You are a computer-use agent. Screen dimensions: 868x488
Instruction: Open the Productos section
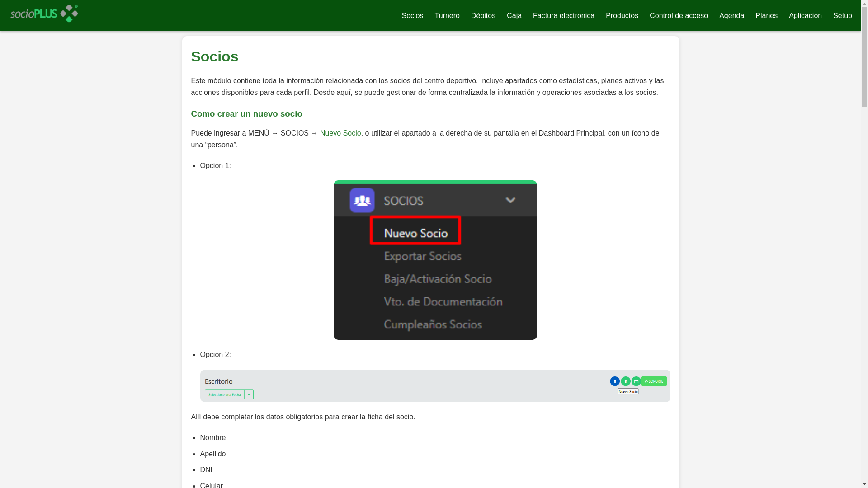(622, 16)
